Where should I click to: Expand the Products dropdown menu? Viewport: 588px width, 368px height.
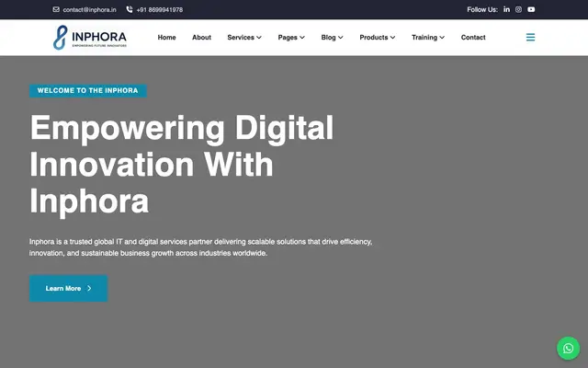pos(378,37)
